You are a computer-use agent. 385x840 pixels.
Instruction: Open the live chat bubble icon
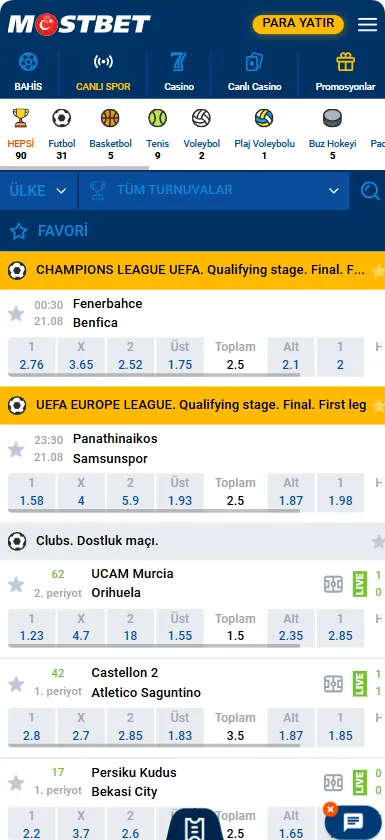[354, 821]
